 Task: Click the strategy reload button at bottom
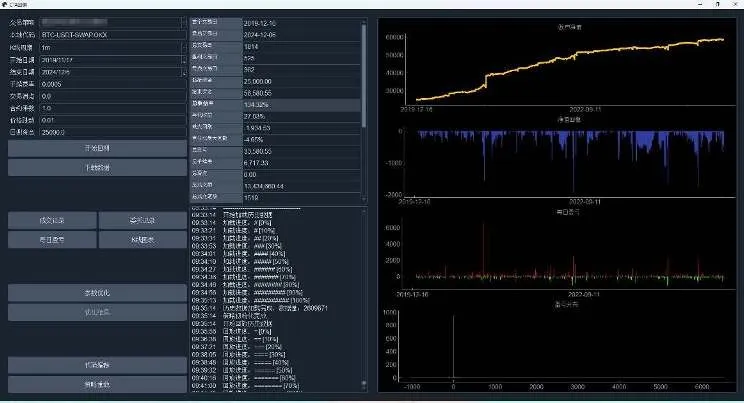tap(97, 384)
